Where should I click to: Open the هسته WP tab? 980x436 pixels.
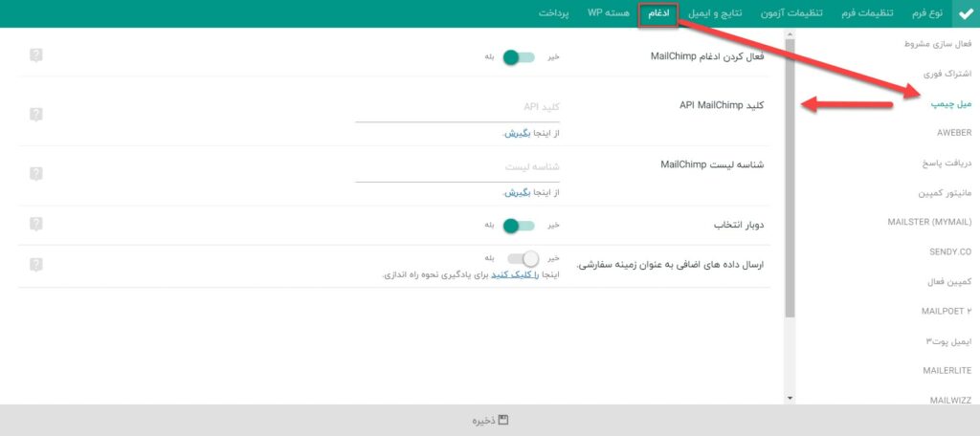coord(608,13)
